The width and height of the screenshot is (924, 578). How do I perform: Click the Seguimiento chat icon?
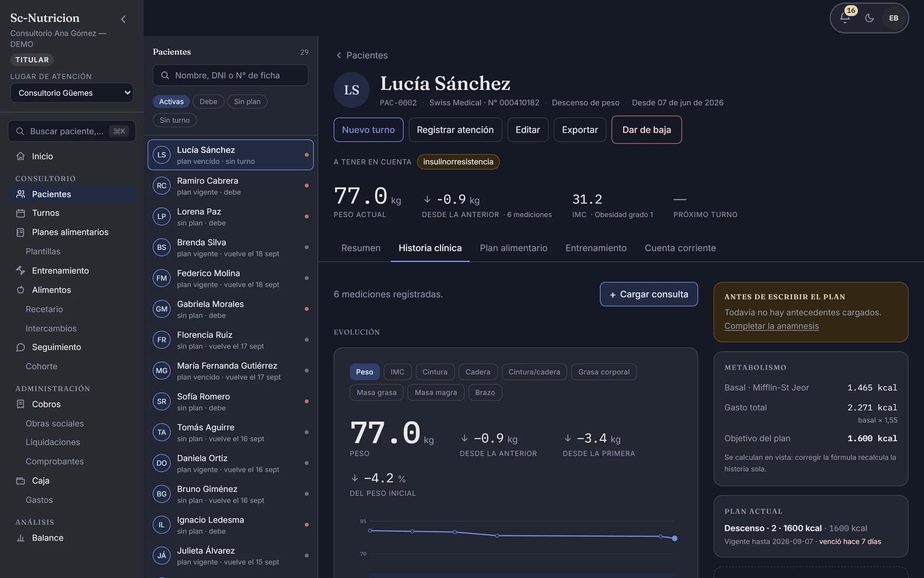20,347
